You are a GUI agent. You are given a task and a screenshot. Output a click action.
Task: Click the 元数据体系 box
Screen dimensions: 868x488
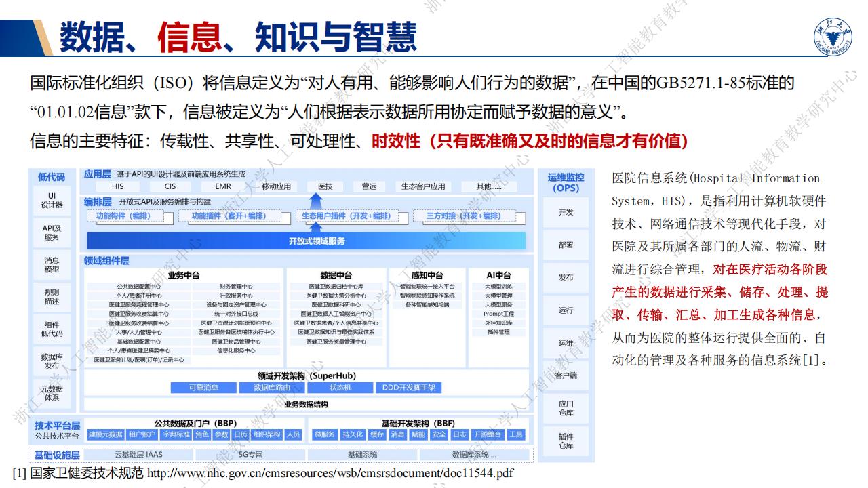tap(52, 393)
